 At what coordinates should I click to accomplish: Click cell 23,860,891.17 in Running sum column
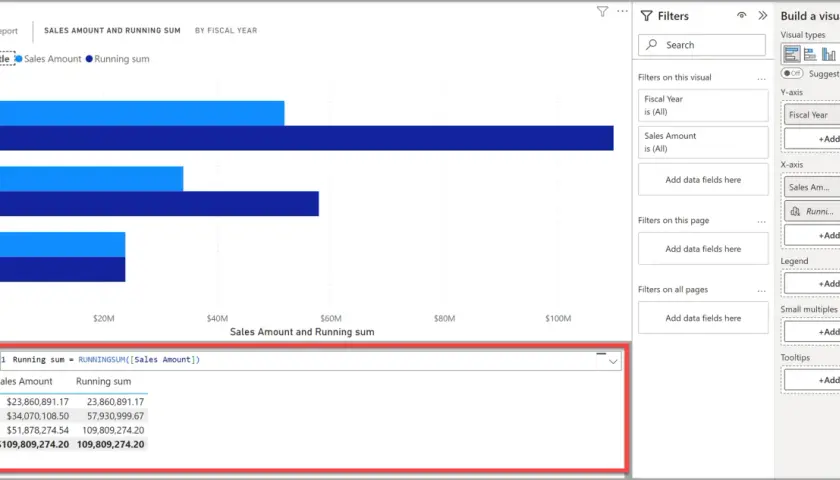pyautogui.click(x=115, y=402)
